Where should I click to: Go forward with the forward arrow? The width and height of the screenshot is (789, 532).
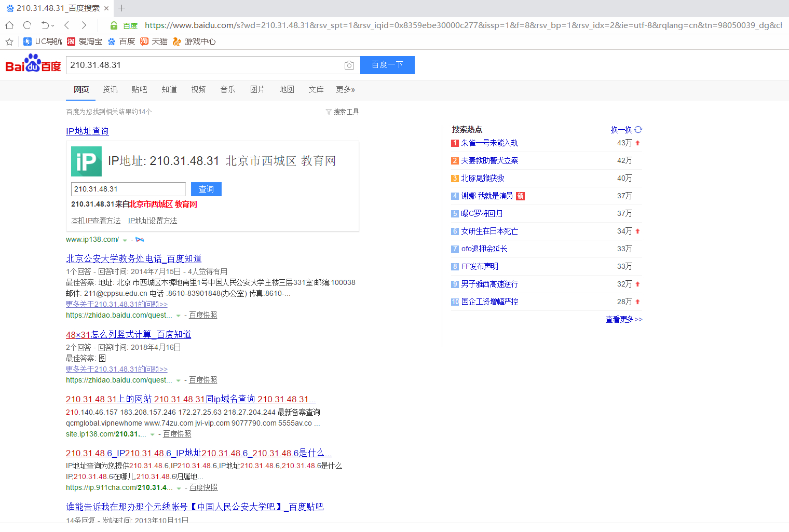click(x=84, y=25)
